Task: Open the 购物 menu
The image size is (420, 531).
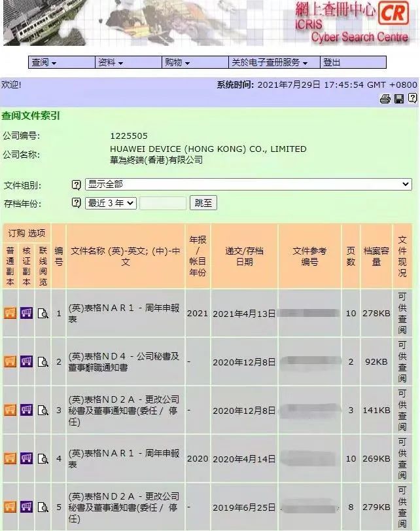Action: coord(177,62)
